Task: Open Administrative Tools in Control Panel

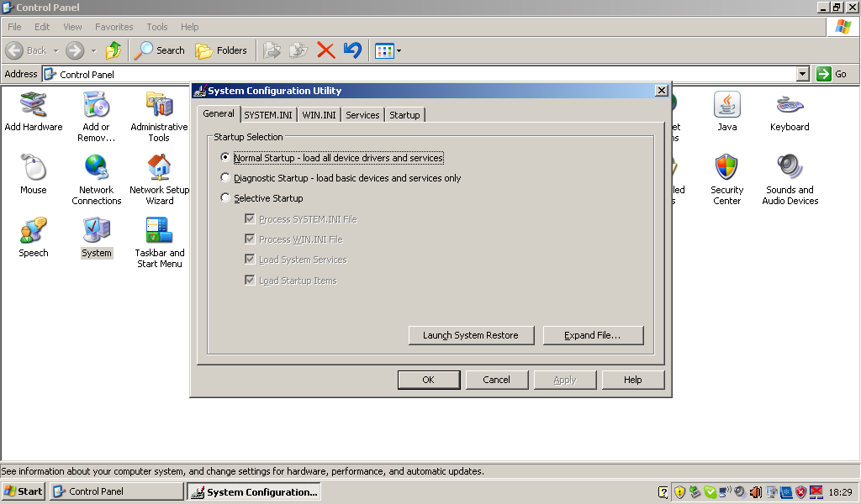Action: pyautogui.click(x=159, y=117)
